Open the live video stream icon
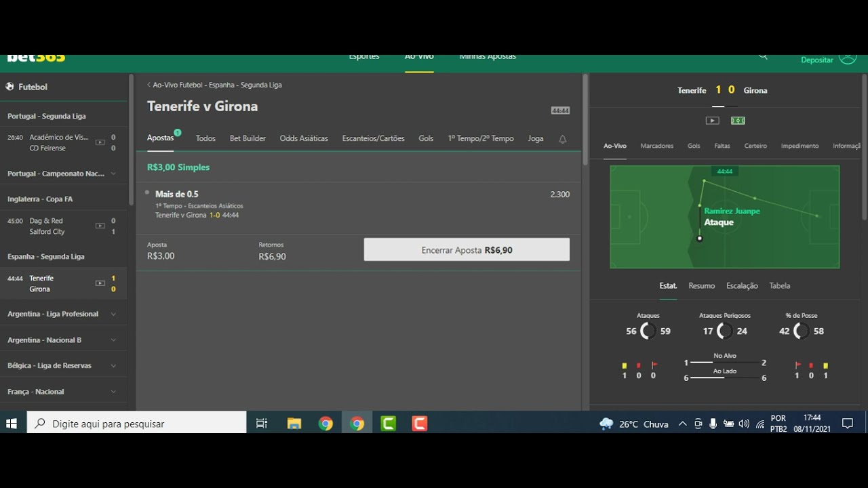868x488 pixels. coord(712,121)
